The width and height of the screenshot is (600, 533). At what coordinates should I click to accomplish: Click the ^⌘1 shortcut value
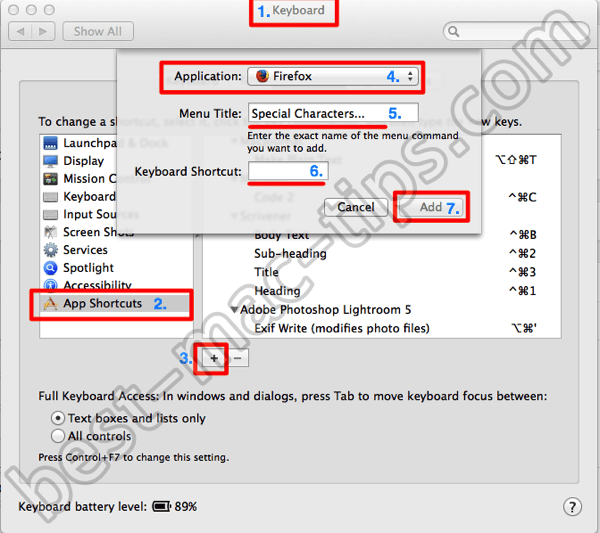(x=522, y=291)
